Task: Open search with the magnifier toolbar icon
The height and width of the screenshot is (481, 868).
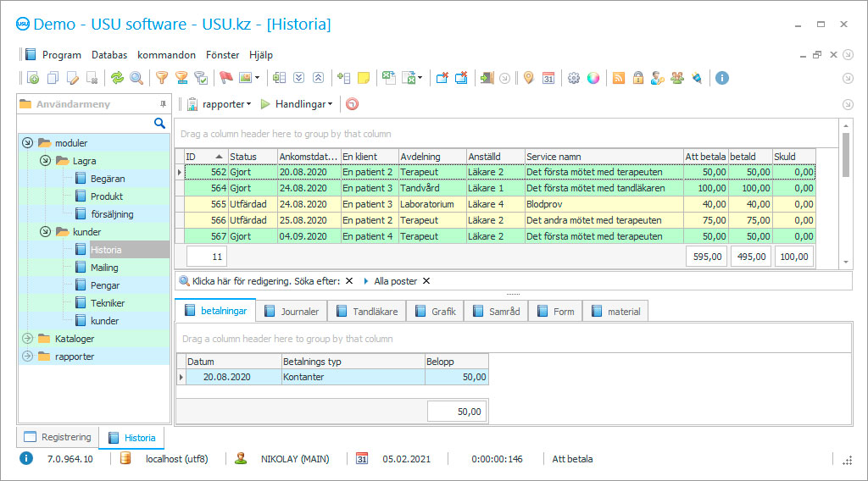Action: coord(136,78)
